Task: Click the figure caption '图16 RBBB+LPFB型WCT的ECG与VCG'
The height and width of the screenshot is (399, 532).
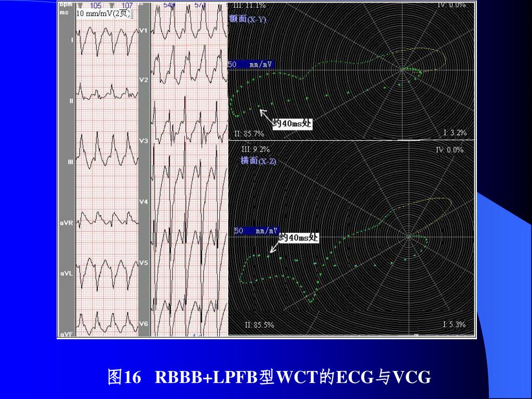Action: (x=270, y=377)
